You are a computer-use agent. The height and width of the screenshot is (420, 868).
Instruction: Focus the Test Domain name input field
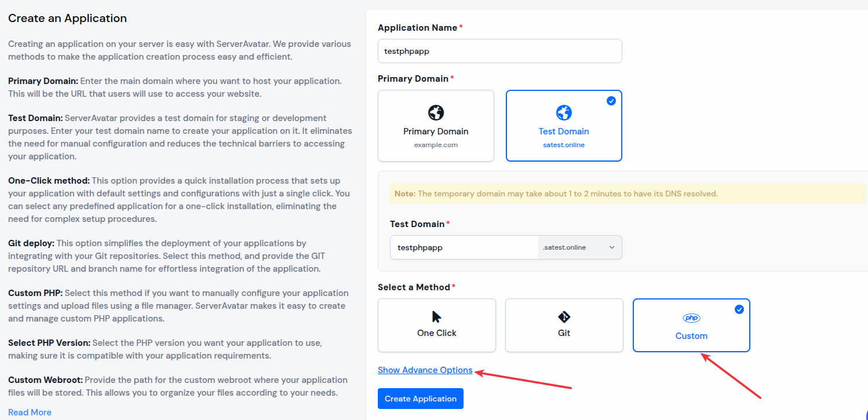[464, 247]
